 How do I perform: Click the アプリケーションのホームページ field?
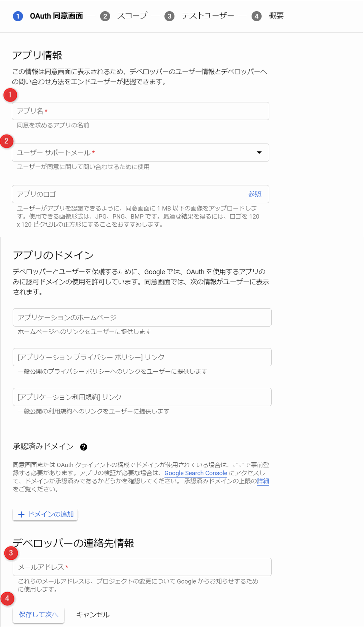142,317
